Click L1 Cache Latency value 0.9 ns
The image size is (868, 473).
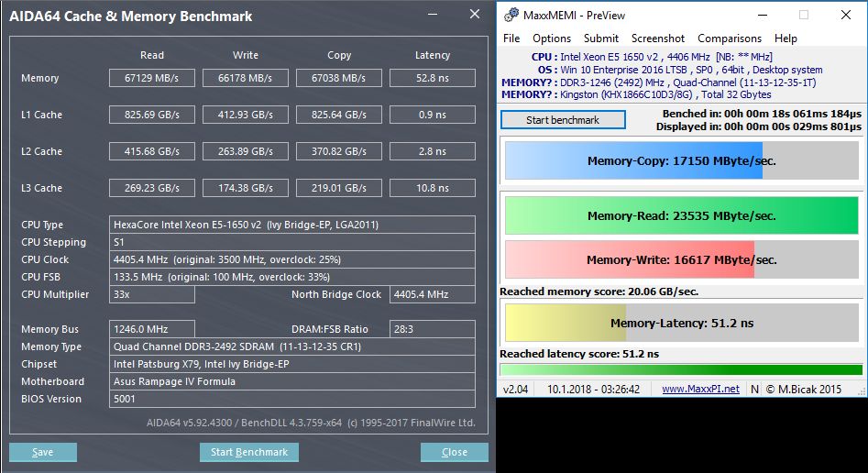[433, 115]
